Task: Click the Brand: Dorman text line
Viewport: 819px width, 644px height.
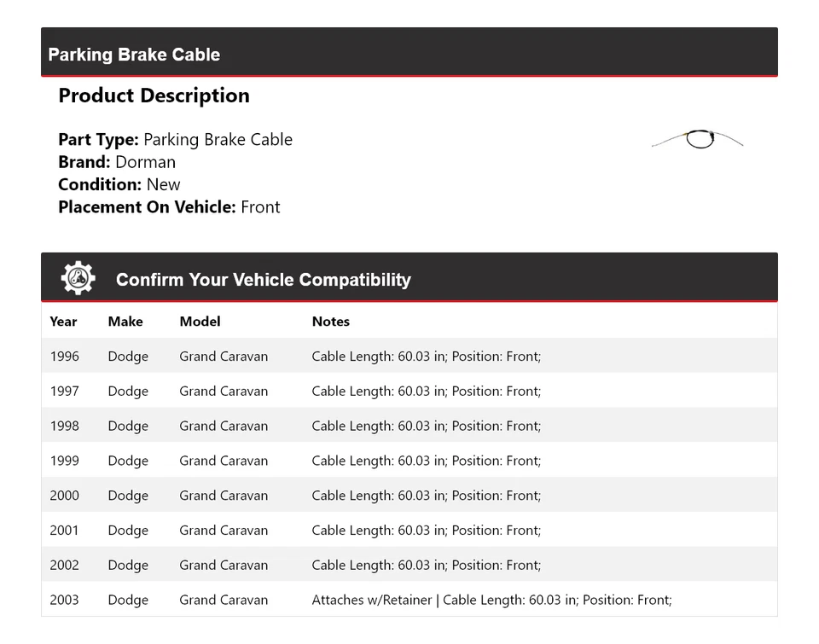Action: [x=117, y=162]
